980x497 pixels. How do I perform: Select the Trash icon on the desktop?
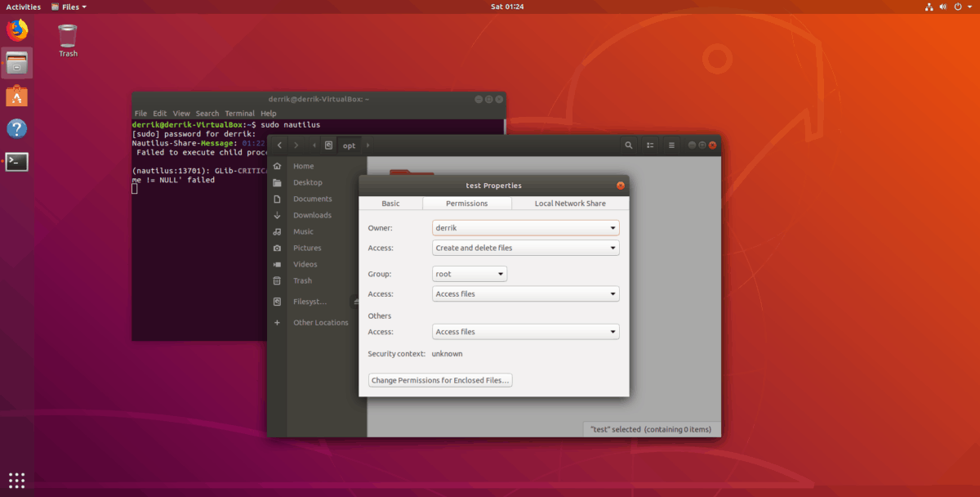click(68, 40)
